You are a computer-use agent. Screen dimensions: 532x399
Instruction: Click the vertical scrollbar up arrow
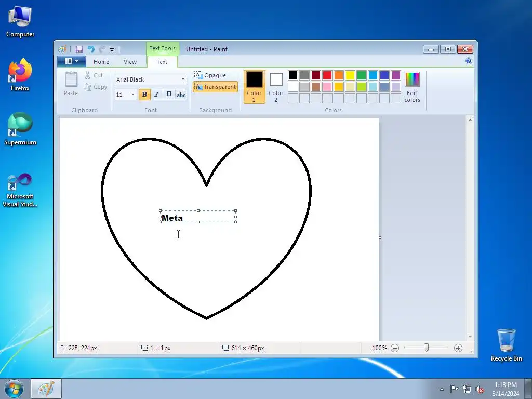[x=470, y=120]
